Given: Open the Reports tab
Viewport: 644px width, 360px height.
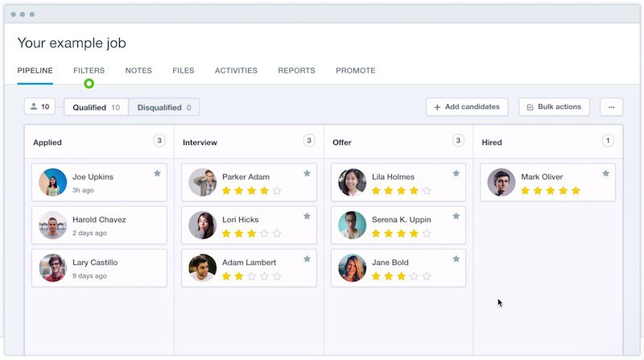Looking at the screenshot, I should tap(296, 71).
